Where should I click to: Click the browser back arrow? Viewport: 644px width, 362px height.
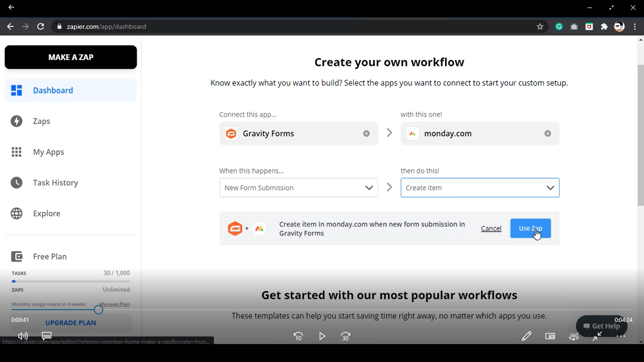(10, 26)
